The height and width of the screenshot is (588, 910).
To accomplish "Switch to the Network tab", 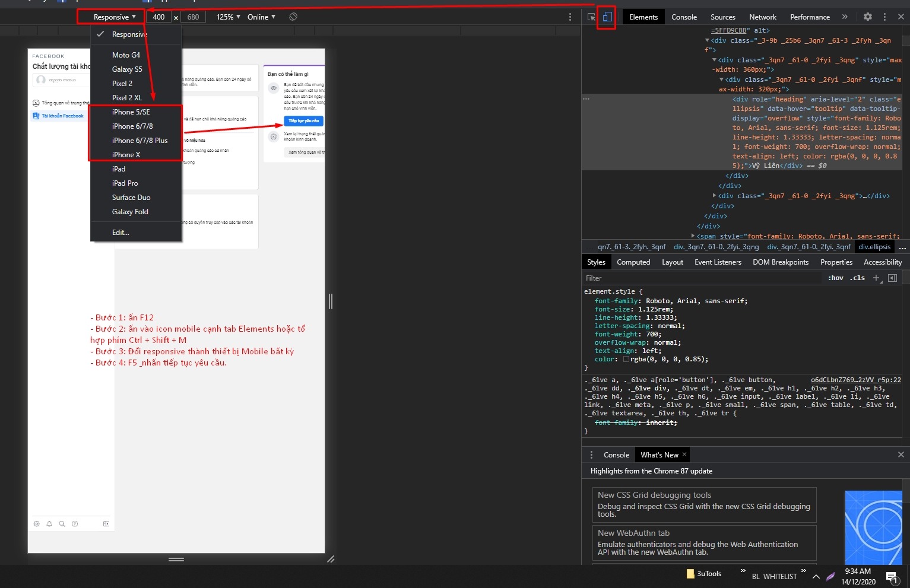I will pos(763,17).
